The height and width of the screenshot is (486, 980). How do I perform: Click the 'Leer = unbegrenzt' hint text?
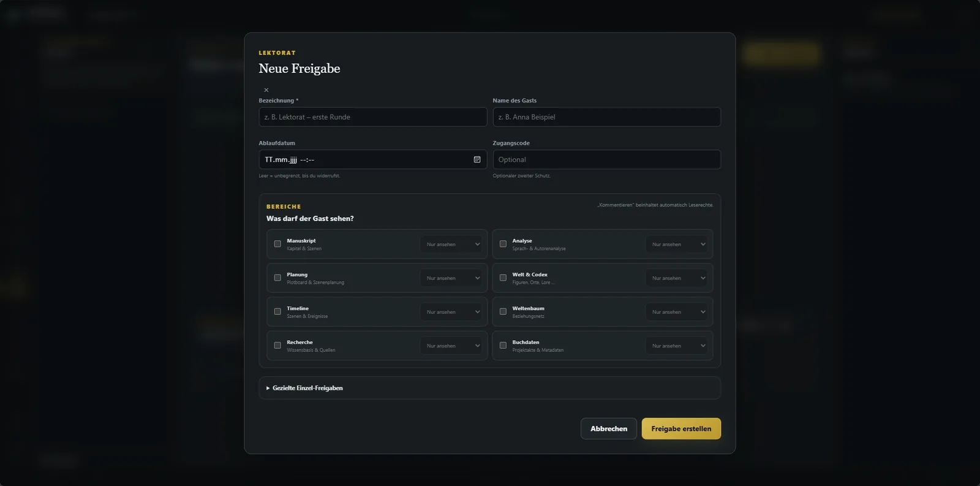pos(300,176)
